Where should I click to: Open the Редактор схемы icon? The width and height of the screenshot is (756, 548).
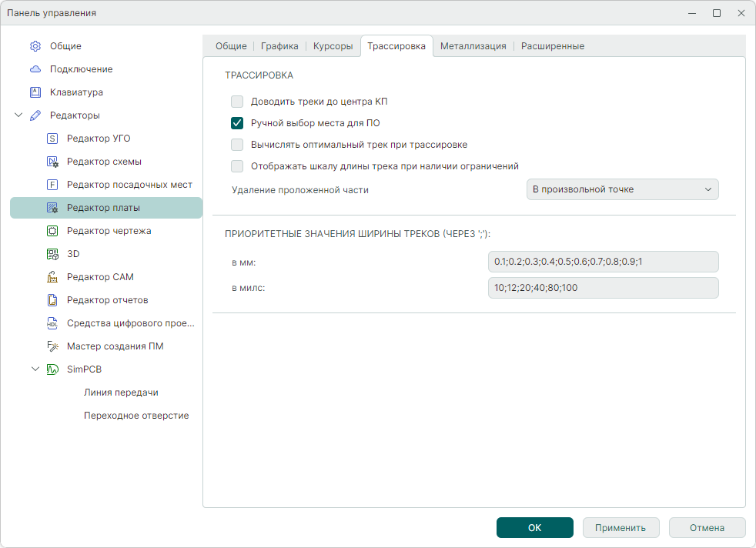[x=52, y=162]
